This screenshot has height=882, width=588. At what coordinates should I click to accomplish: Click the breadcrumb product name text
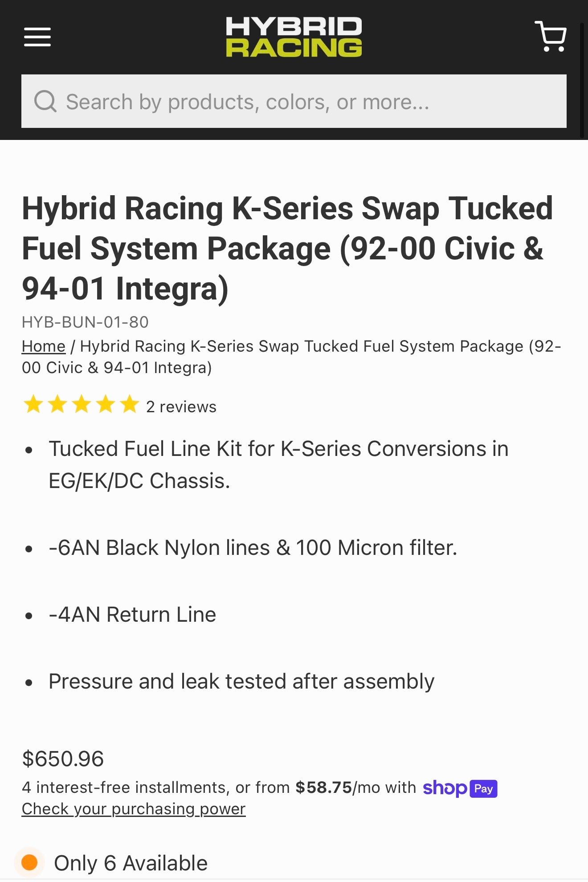coord(312,346)
